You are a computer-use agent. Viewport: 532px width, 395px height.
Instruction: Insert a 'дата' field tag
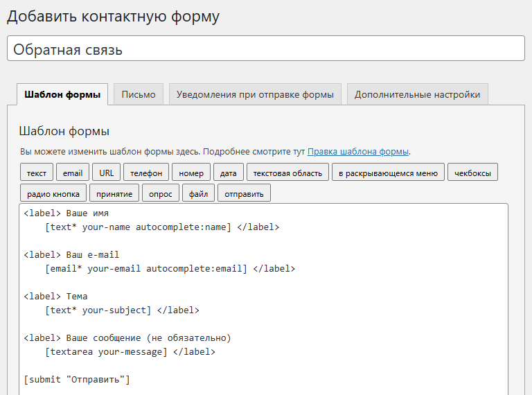click(x=229, y=172)
